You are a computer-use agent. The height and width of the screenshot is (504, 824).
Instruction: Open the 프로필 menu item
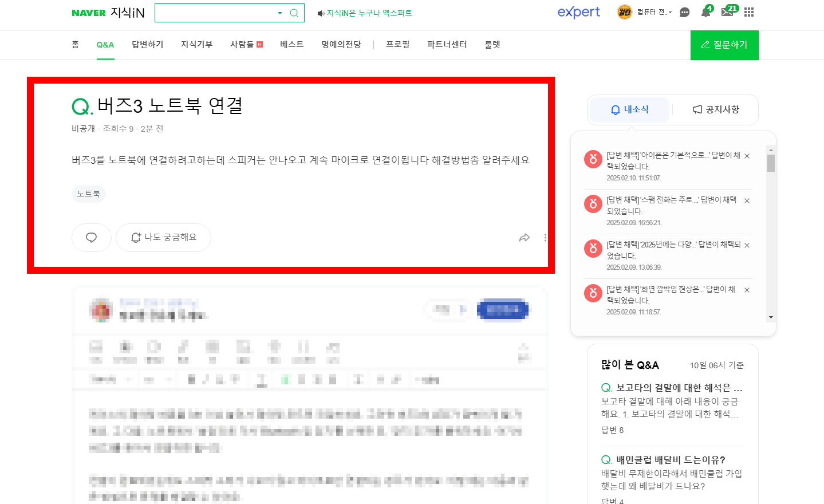(x=398, y=44)
